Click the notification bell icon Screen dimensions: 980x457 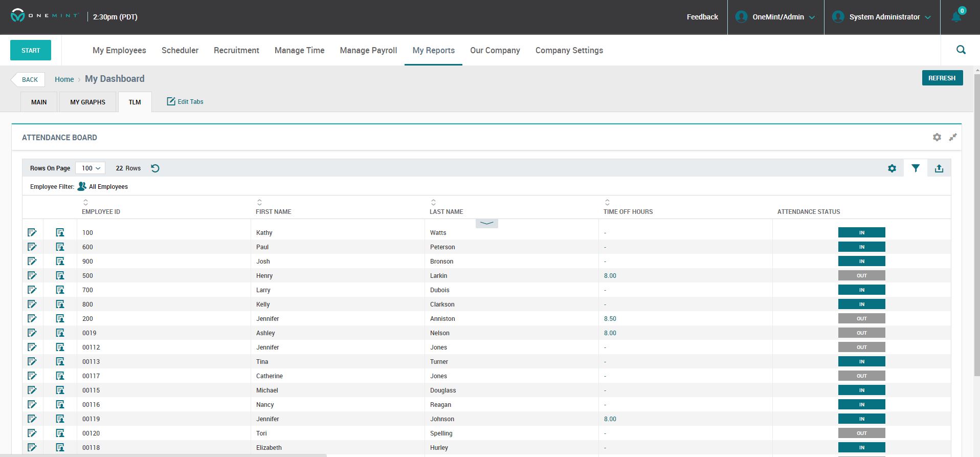pos(956,17)
